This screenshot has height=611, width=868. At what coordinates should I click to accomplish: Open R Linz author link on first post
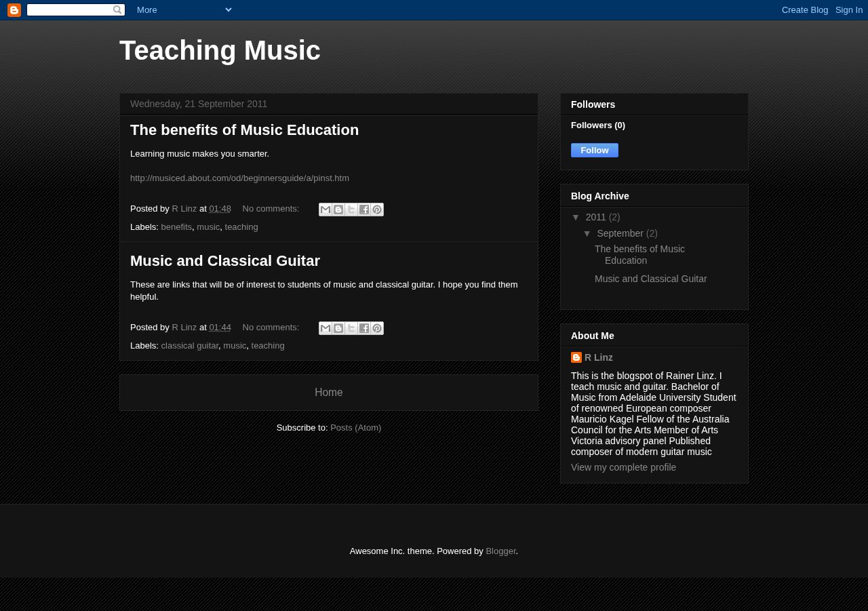[184, 209]
